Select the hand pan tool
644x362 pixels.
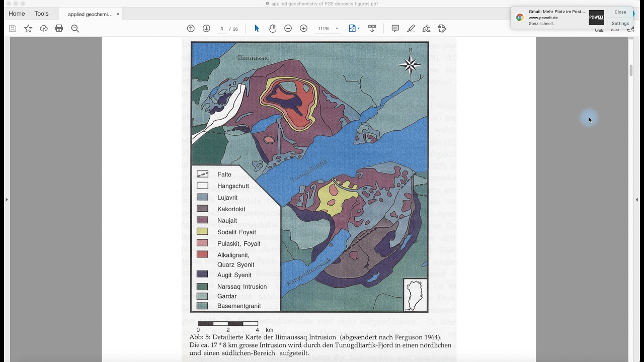[272, 29]
